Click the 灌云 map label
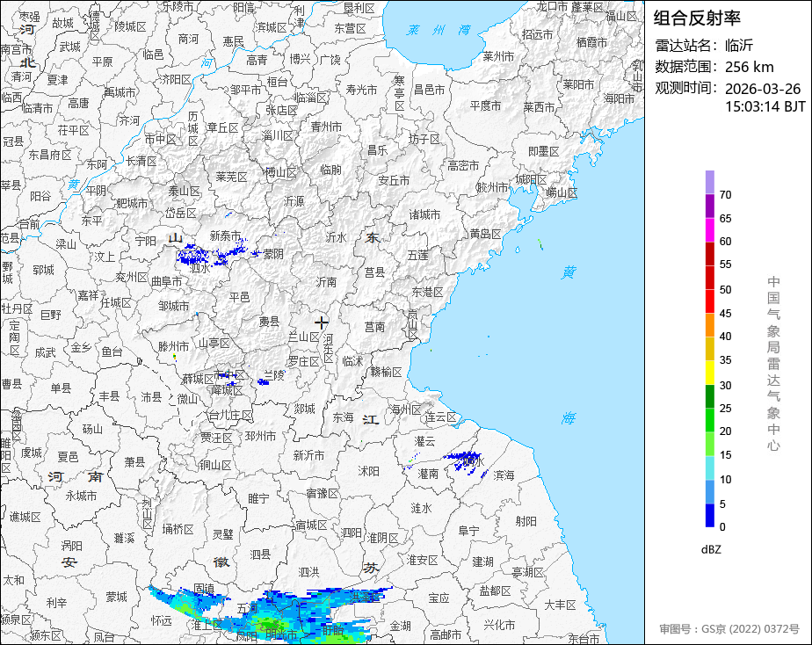 pyautogui.click(x=424, y=441)
